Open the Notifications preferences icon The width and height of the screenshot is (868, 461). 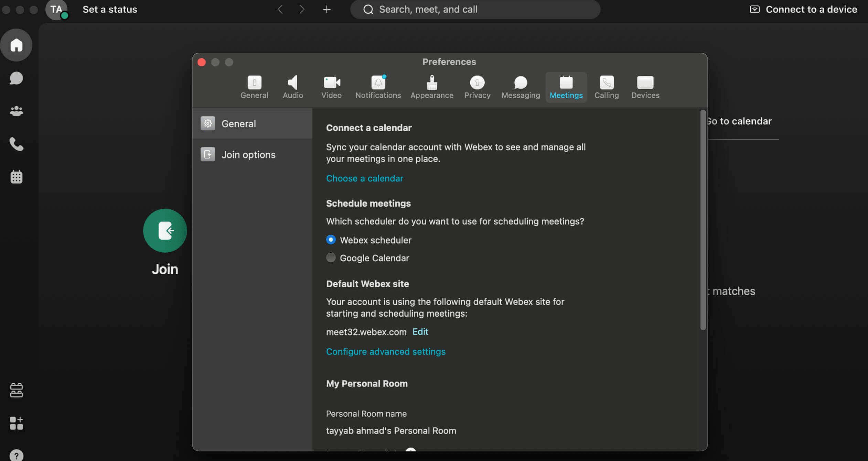[378, 87]
